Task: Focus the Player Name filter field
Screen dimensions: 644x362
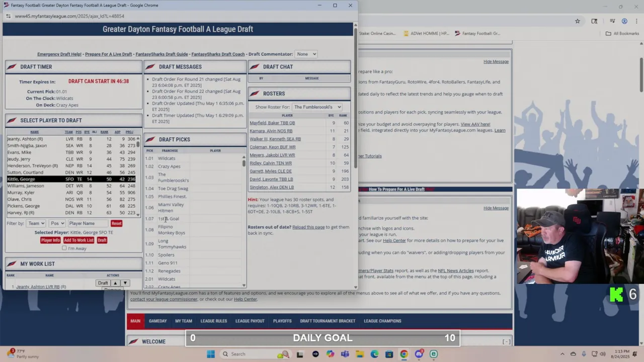Action: click(x=88, y=223)
